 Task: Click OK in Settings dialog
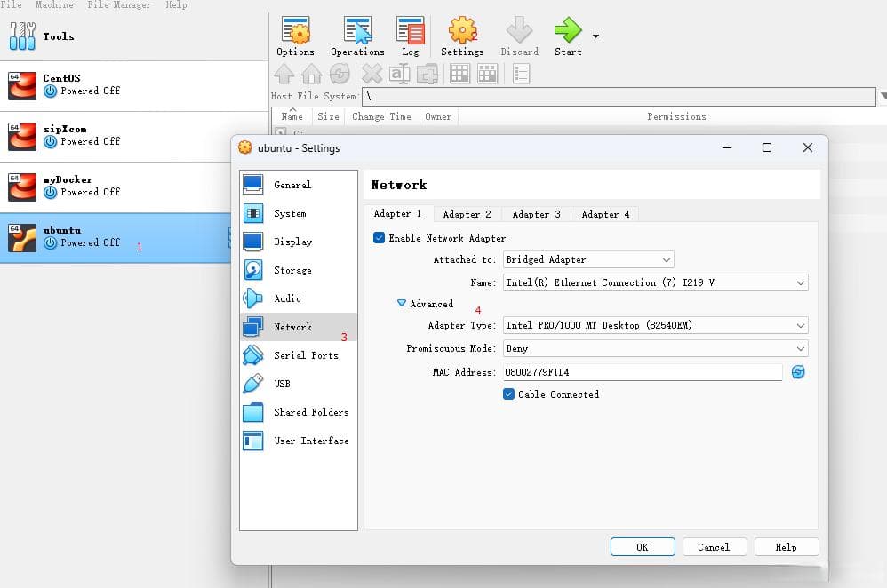(643, 547)
